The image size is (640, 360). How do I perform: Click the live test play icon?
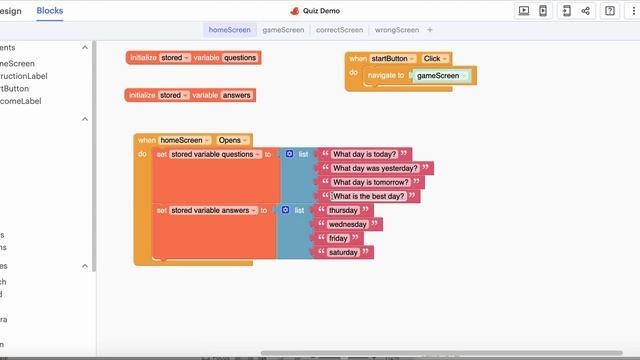pos(524,11)
